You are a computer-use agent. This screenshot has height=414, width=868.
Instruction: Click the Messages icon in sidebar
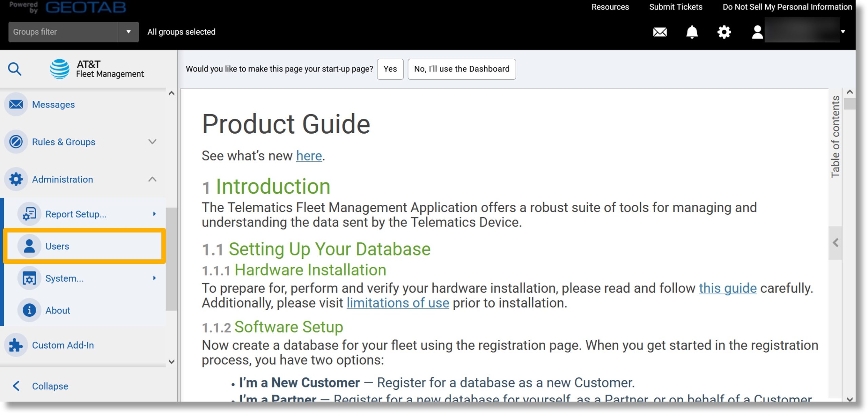coord(16,104)
